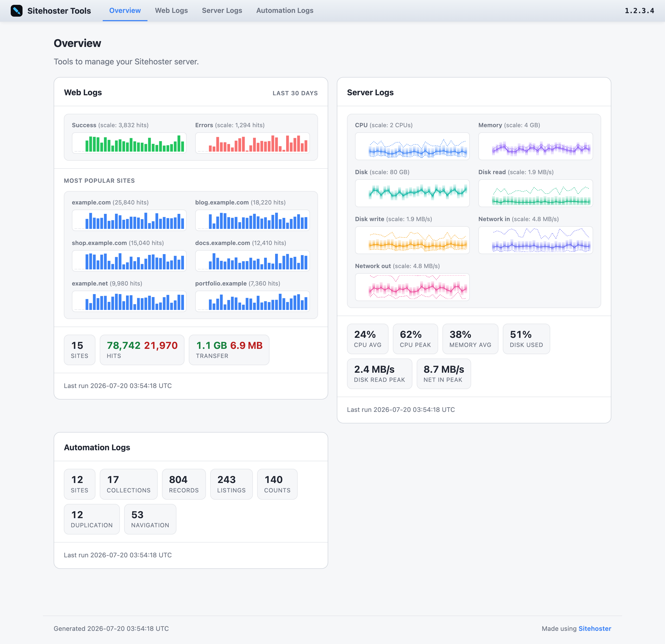Select the example.net hits chart
The height and width of the screenshot is (644, 665).
point(129,301)
